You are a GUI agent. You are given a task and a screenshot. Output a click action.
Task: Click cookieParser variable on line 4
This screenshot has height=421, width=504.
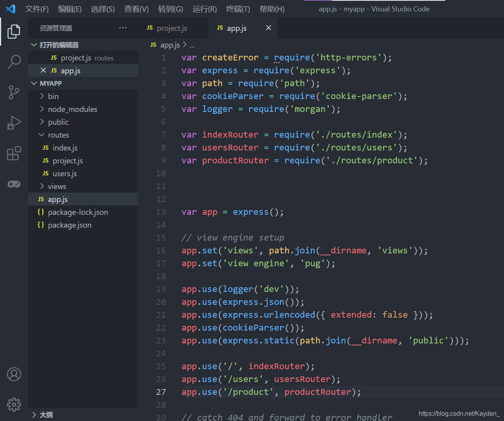233,96
